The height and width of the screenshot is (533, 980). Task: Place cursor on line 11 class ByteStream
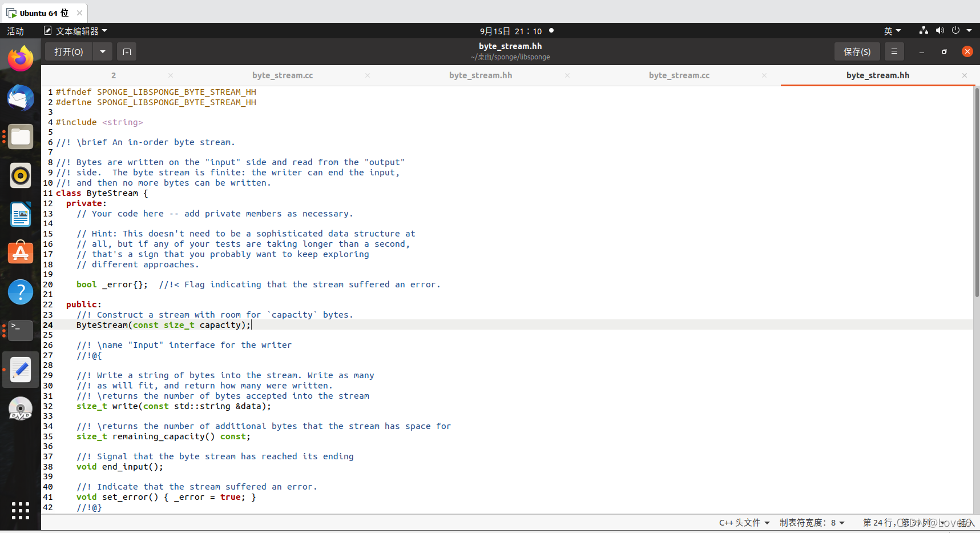point(102,193)
